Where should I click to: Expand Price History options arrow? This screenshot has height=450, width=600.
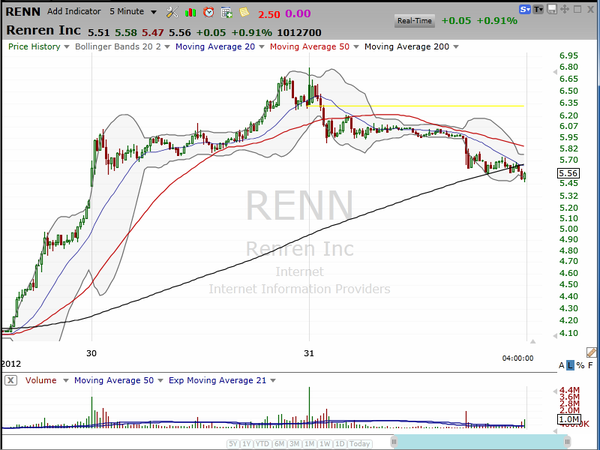pyautogui.click(x=67, y=47)
